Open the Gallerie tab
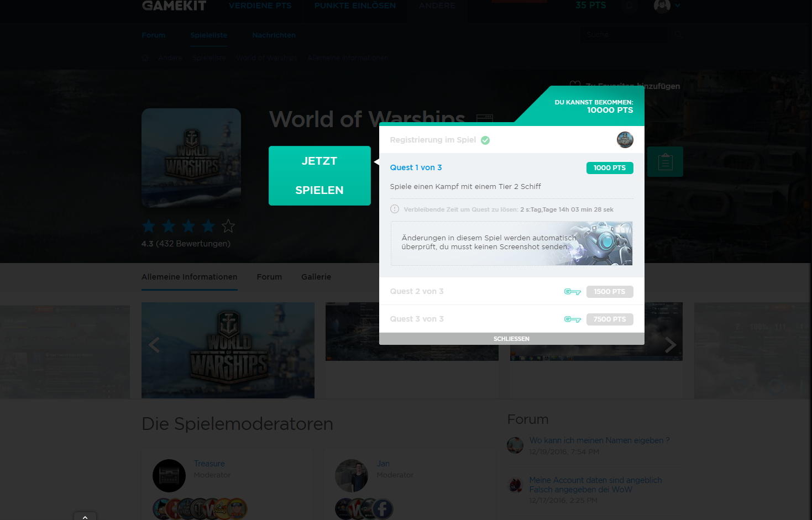The width and height of the screenshot is (812, 520). point(316,277)
